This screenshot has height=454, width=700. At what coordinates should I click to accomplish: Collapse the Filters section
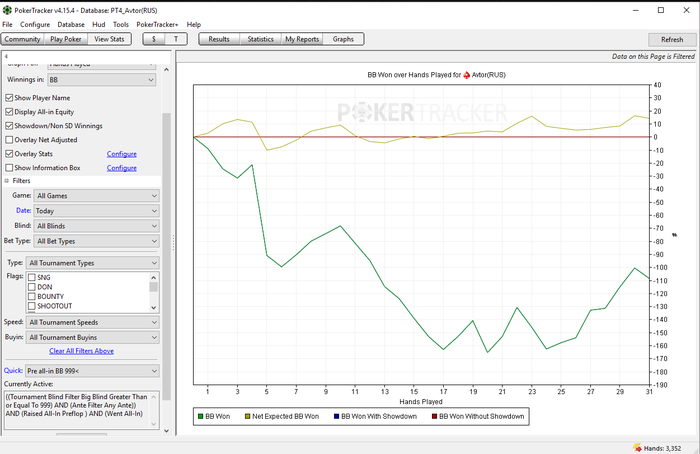click(x=7, y=181)
